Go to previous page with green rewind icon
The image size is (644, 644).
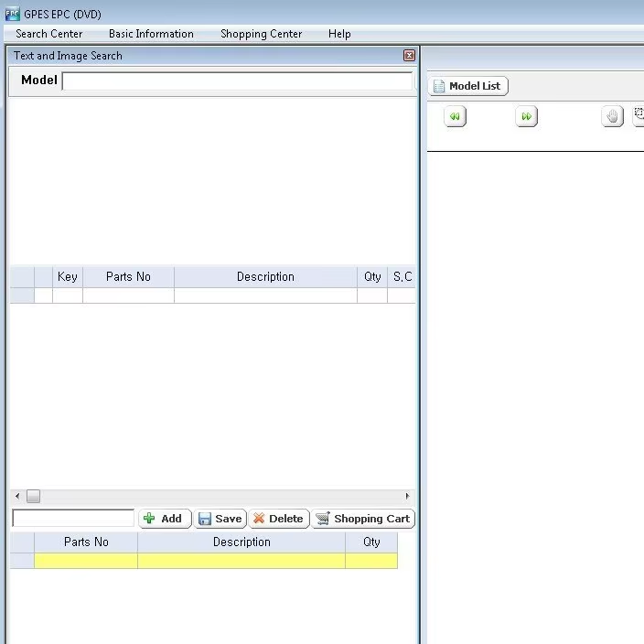coord(455,116)
